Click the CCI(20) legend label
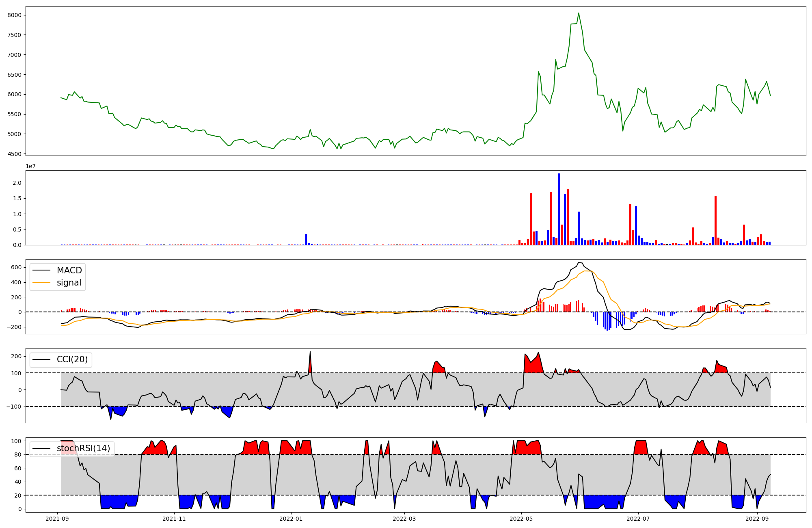Screen dimensions: 812x528 point(72,359)
